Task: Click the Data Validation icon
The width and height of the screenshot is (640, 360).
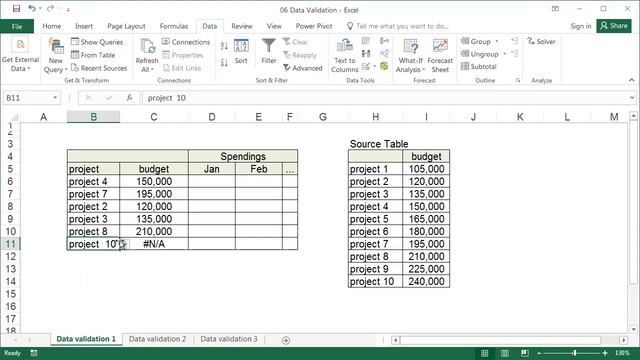Action: (x=366, y=66)
